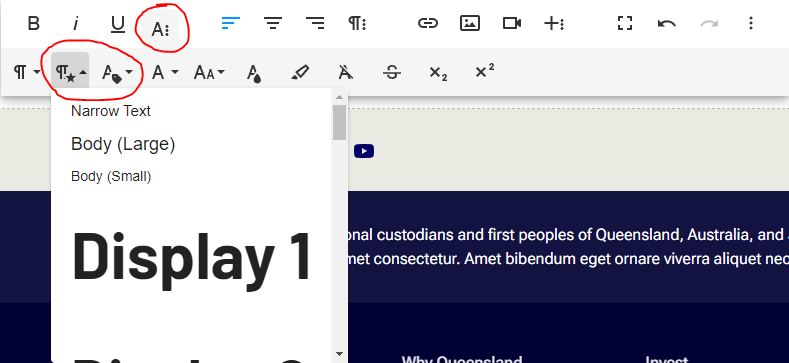The width and height of the screenshot is (789, 363).
Task: Click the Clear Formatting icon
Action: click(x=346, y=73)
